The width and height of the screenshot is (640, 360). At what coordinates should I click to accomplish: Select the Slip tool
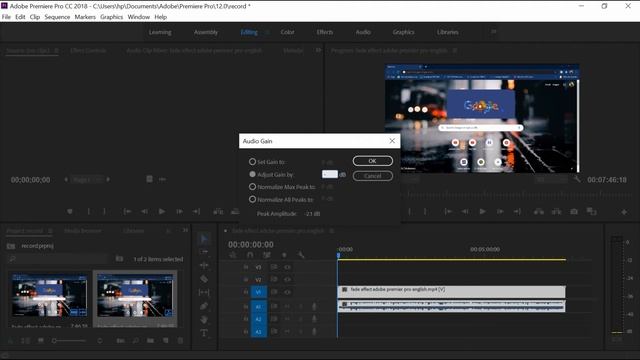pyautogui.click(x=204, y=293)
